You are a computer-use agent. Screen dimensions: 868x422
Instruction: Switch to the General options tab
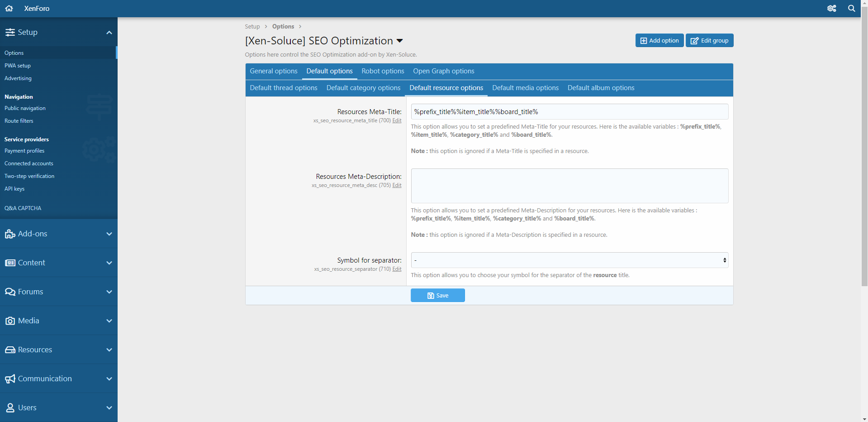(x=274, y=71)
